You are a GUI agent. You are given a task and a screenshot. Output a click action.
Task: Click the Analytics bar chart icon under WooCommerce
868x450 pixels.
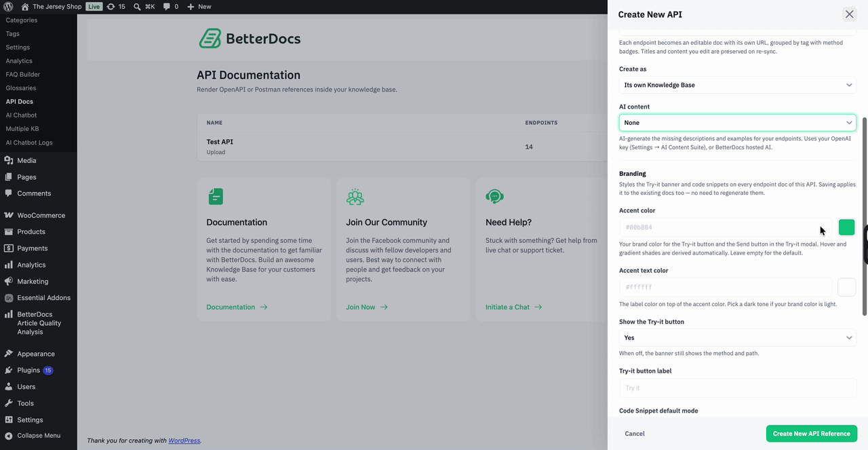coord(9,265)
